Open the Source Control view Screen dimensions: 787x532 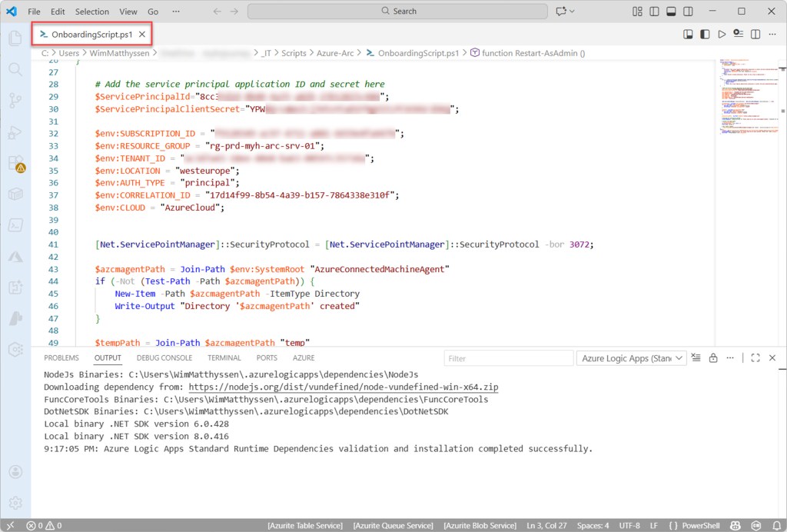[x=15, y=101]
